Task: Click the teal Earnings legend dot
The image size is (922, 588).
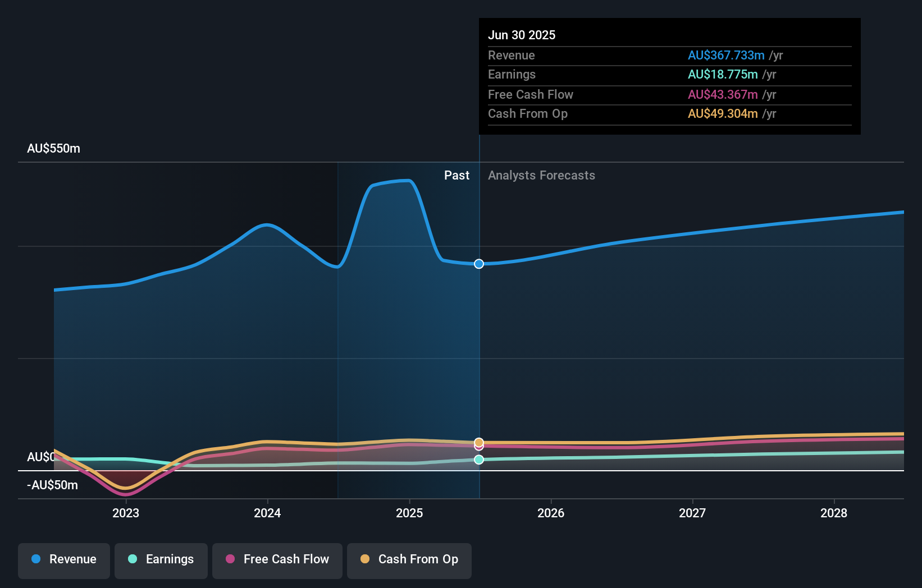Action: pyautogui.click(x=132, y=559)
